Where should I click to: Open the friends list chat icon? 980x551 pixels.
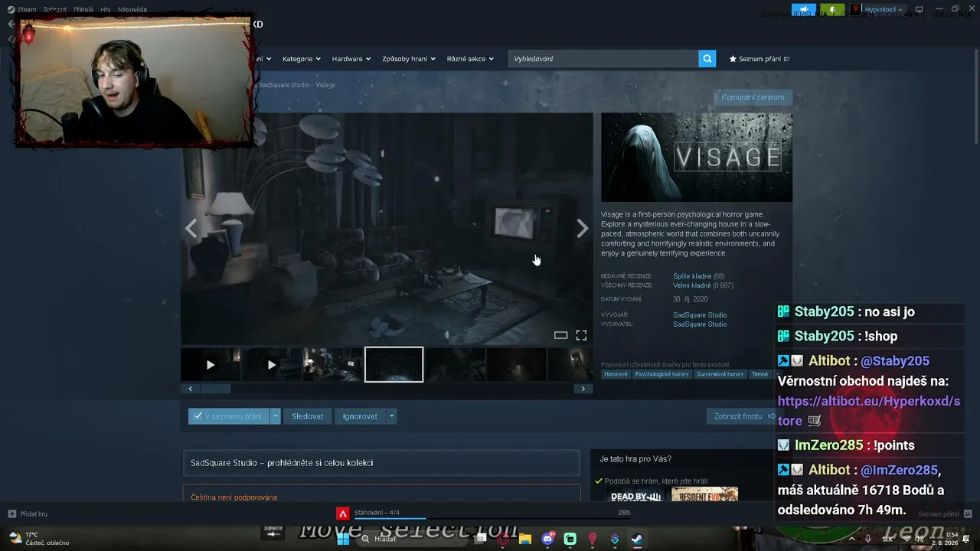pos(968,514)
